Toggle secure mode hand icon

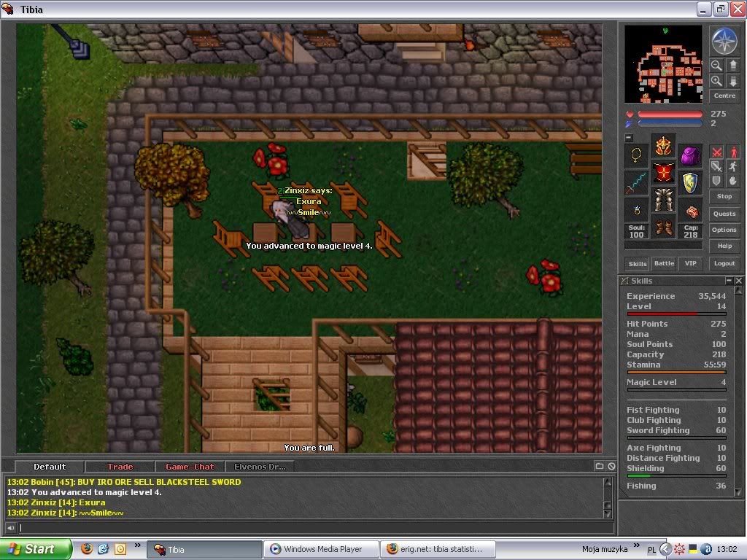coord(733,181)
